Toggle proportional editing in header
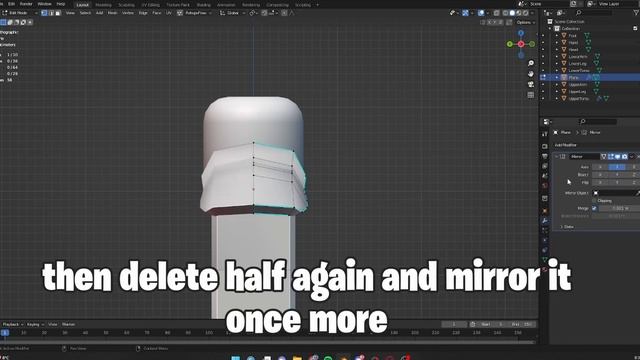The width and height of the screenshot is (640, 360). [284, 13]
